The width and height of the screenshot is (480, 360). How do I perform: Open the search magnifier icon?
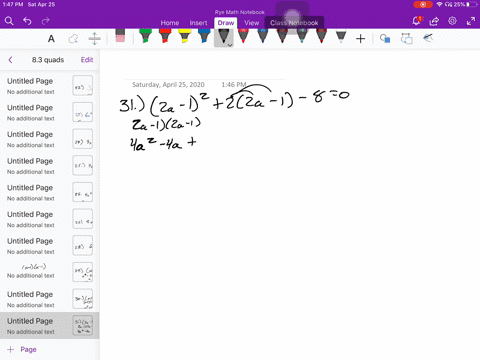[x=9, y=21]
